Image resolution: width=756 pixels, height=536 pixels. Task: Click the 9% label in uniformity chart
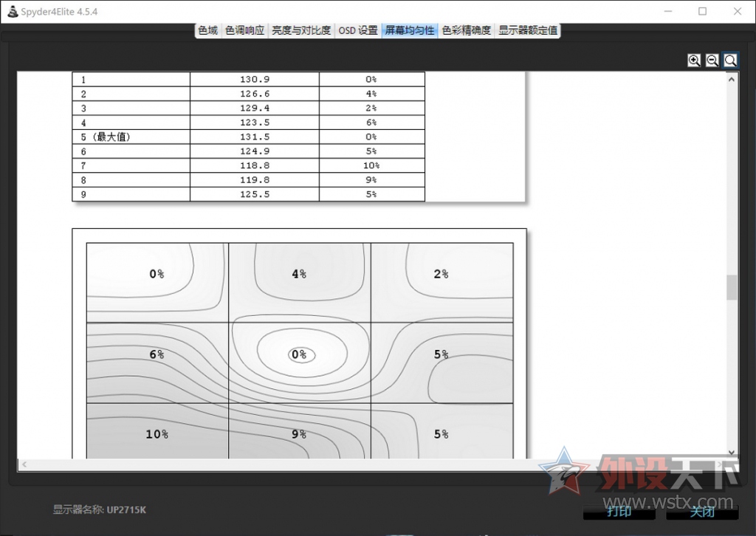click(x=299, y=434)
